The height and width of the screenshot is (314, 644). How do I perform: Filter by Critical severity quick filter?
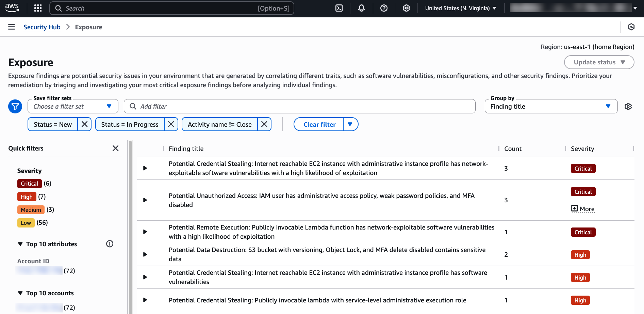tap(30, 184)
